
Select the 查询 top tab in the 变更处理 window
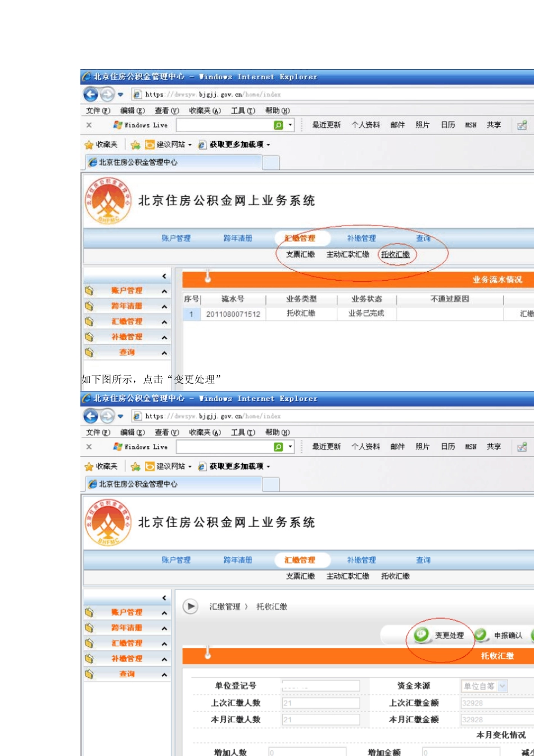click(423, 560)
